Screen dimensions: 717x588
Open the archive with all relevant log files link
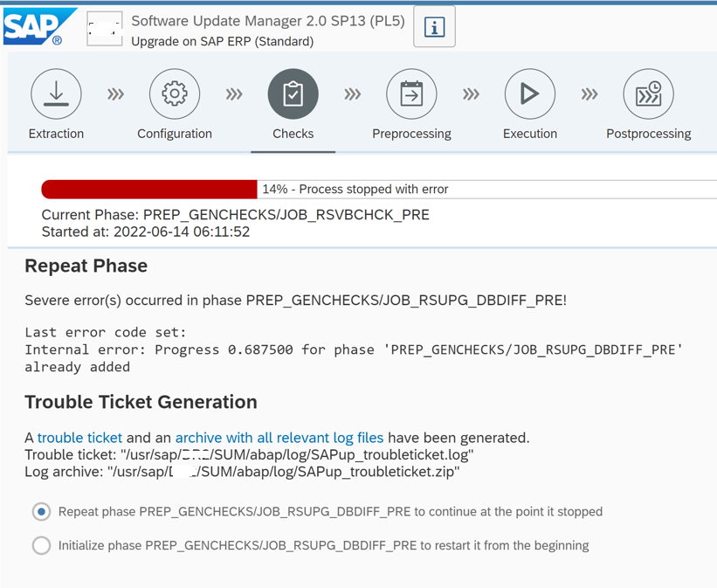click(x=279, y=438)
